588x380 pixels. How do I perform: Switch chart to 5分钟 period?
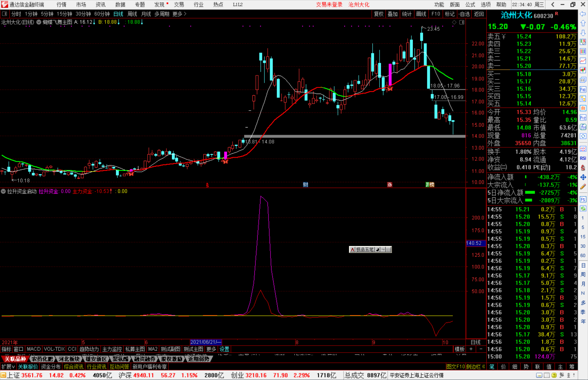47,14
